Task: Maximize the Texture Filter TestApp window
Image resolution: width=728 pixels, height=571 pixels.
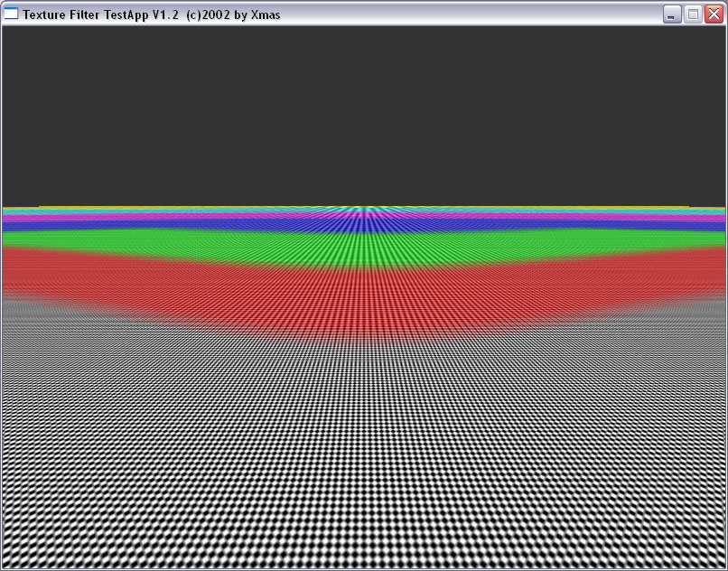Action: click(693, 14)
